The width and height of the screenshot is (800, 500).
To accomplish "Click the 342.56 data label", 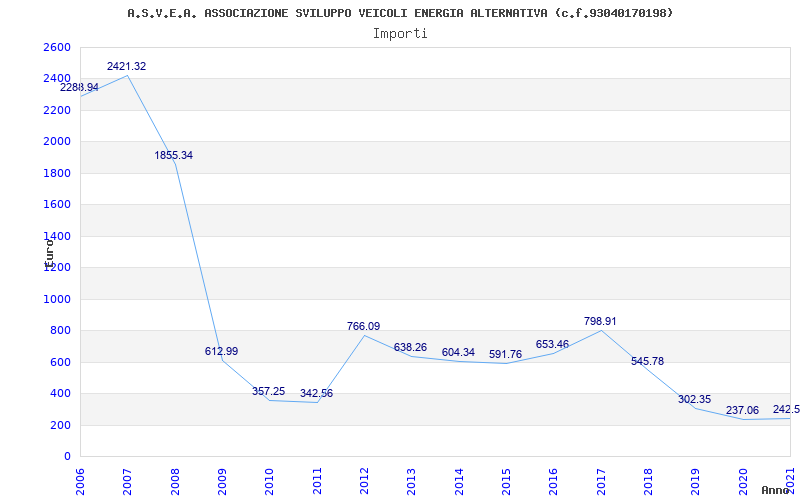I will point(316,393).
